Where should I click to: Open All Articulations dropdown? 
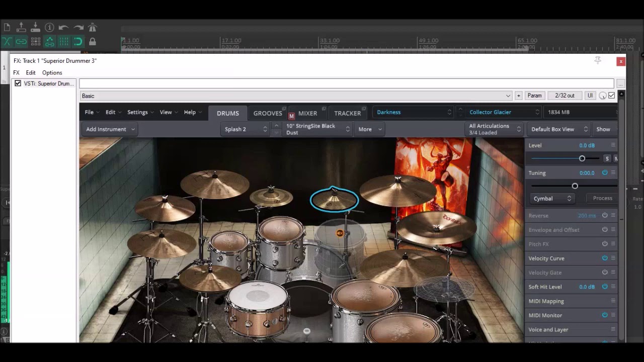tap(495, 129)
